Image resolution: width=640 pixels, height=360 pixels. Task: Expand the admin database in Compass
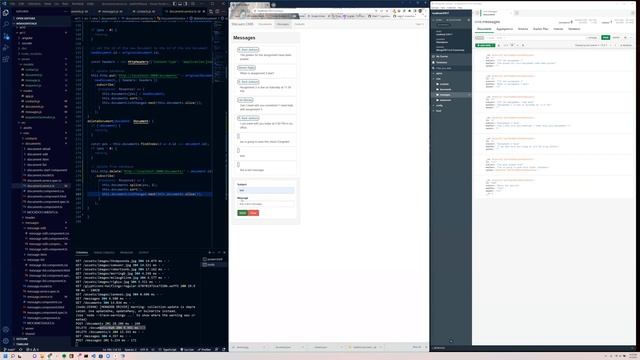pos(434,73)
